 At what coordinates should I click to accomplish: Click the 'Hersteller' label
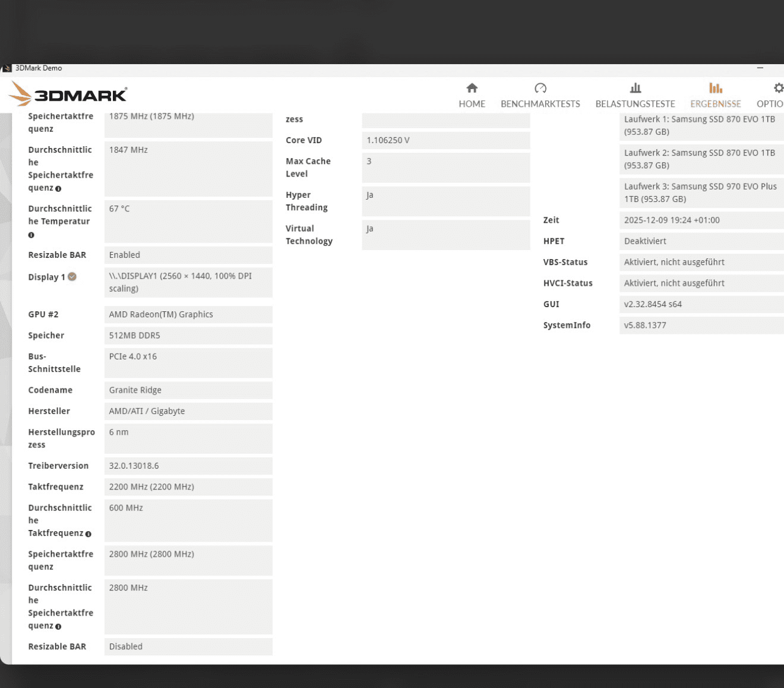point(49,411)
